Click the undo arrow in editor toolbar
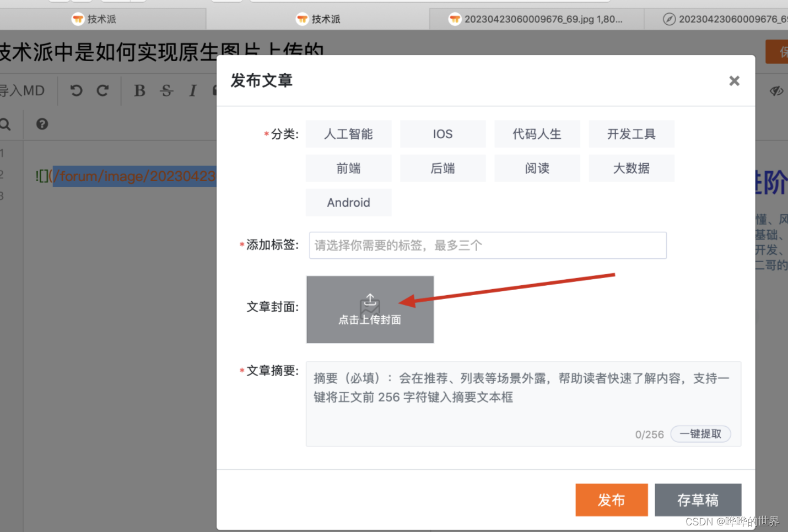Viewport: 788px width, 532px height. (77, 90)
